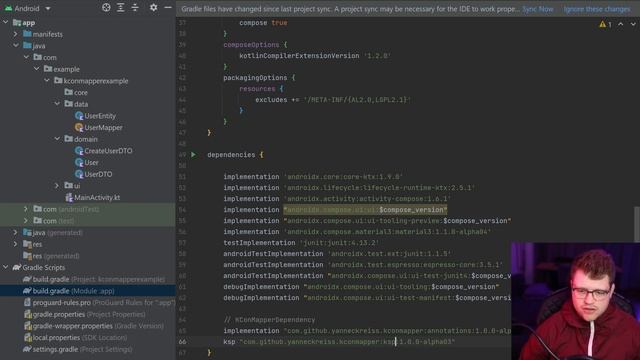This screenshot has width=640, height=360.
Task: Click the app module folder icon
Action: click(x=17, y=22)
